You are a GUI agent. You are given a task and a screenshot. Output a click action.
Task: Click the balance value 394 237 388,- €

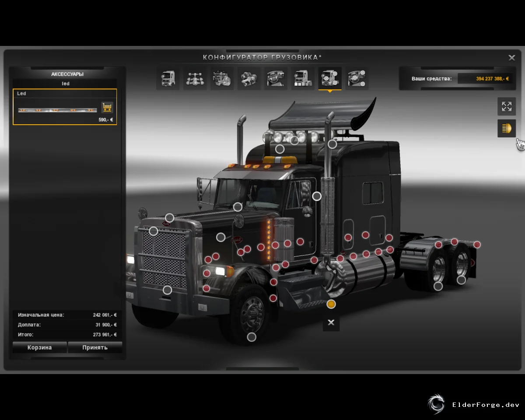pos(492,79)
